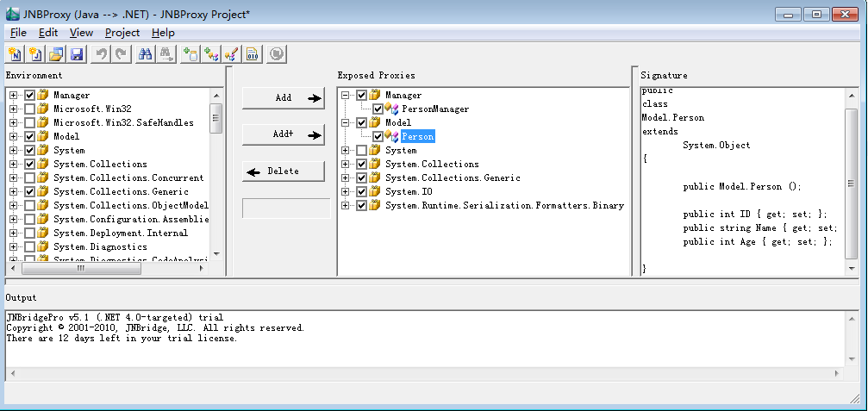Save the project using the floppy disk icon
Viewport: 868px width, 411px height.
pos(77,54)
